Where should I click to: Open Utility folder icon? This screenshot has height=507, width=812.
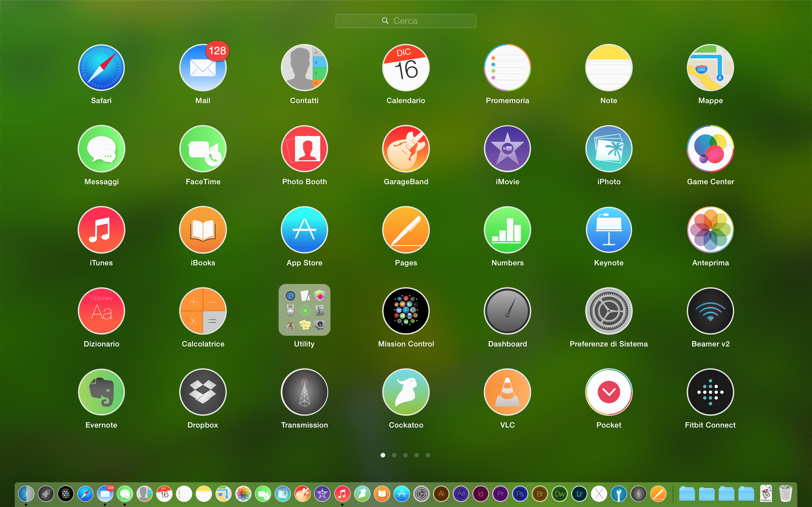tap(304, 310)
